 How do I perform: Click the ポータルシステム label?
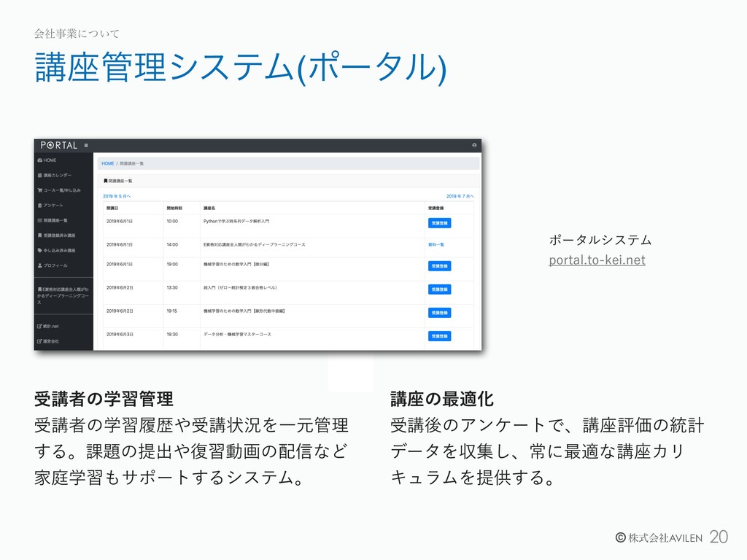[600, 240]
